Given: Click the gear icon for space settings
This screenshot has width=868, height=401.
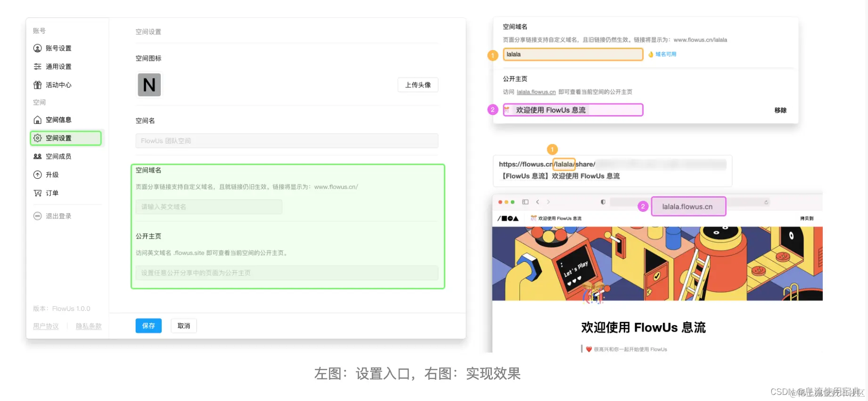Looking at the screenshot, I should pyautogui.click(x=38, y=138).
